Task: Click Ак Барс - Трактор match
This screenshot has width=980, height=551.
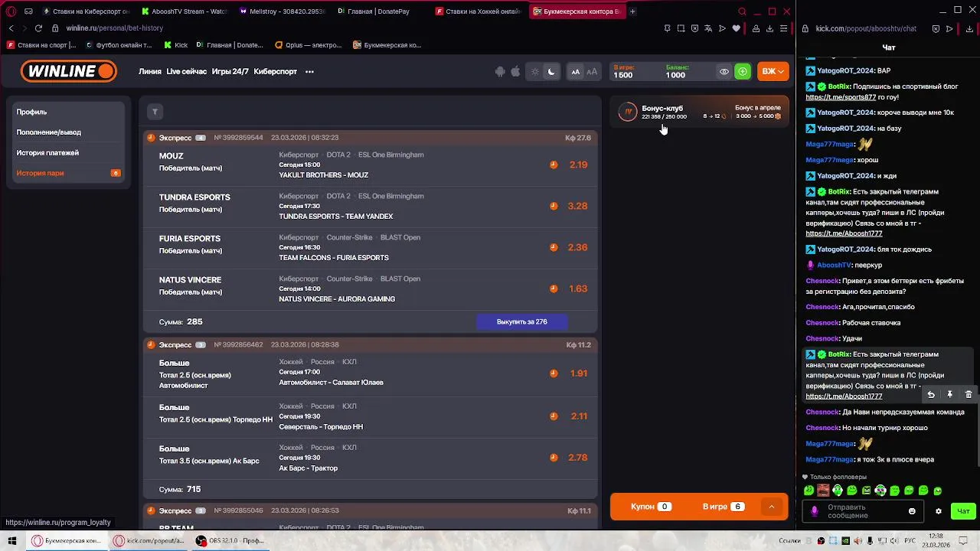Action: [308, 468]
